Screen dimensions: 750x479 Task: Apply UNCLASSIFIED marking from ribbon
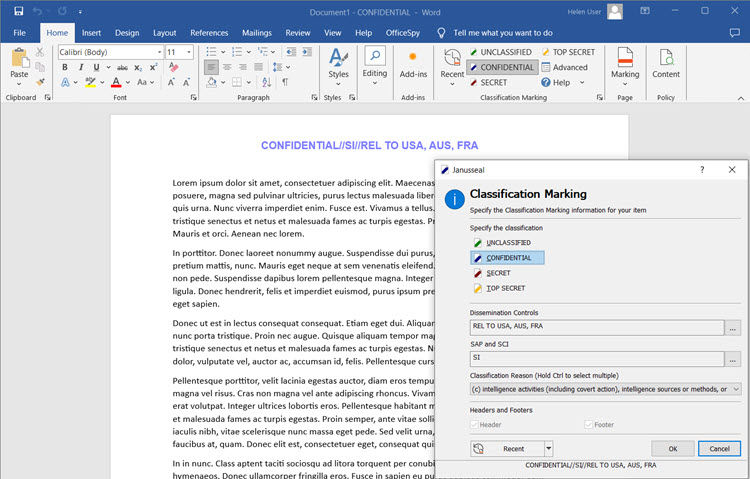pyautogui.click(x=501, y=52)
